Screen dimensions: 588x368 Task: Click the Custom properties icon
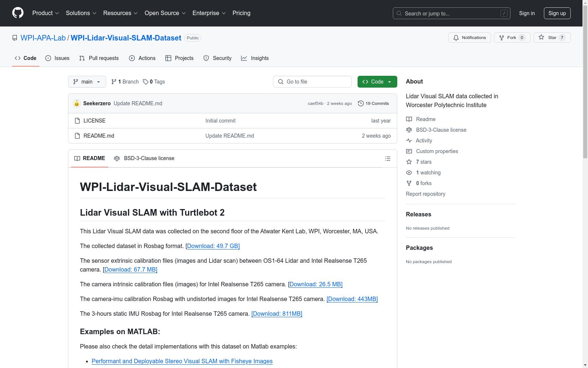409,151
